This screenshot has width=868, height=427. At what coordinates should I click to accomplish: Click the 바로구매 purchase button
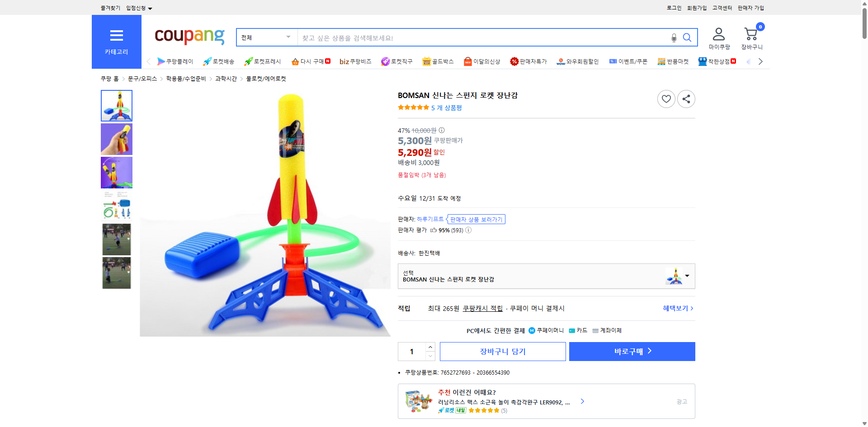[x=632, y=351]
